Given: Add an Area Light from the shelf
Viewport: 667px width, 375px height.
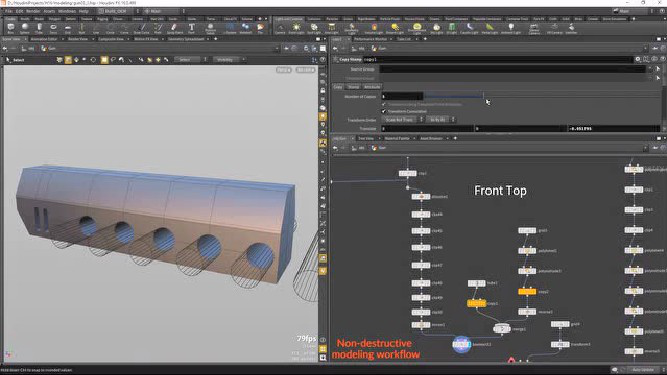Looking at the screenshot, I should pos(331,28).
